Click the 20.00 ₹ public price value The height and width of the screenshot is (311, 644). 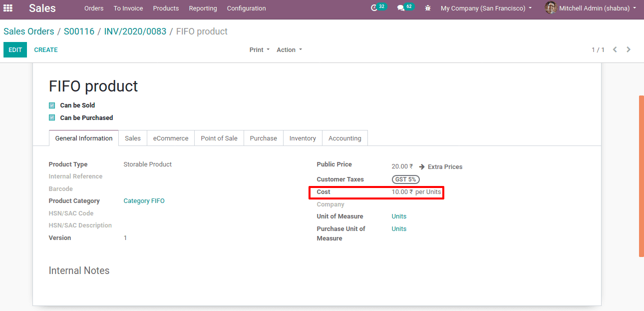tap(402, 167)
